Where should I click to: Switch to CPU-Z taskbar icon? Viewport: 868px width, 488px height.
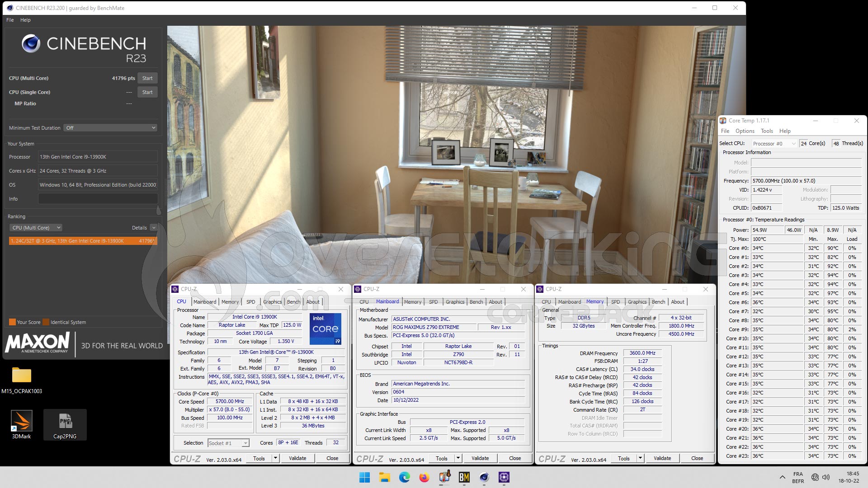(x=504, y=477)
